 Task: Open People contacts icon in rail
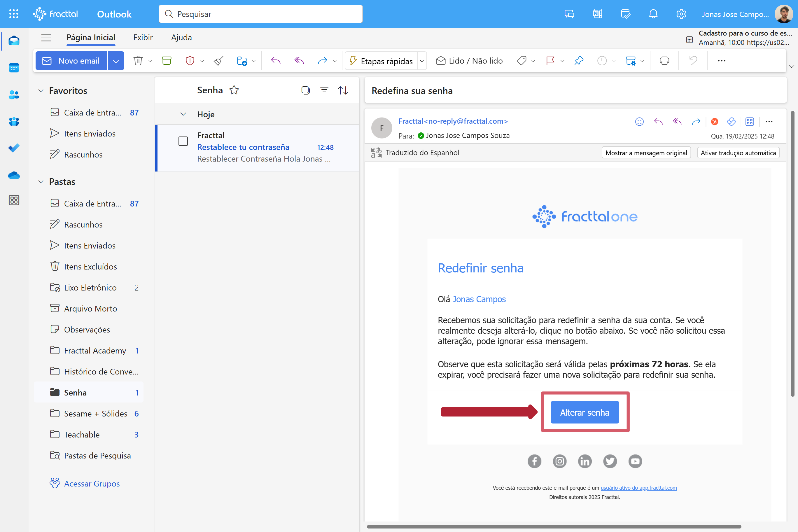14,94
